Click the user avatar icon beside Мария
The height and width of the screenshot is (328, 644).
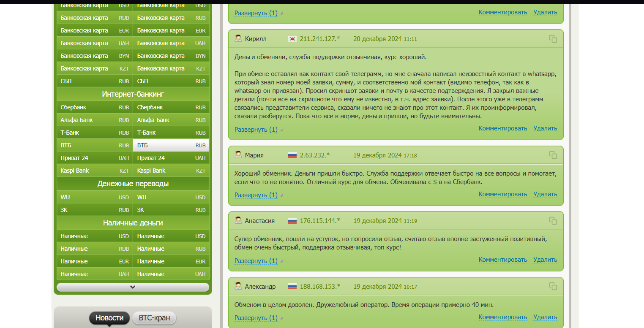point(238,155)
